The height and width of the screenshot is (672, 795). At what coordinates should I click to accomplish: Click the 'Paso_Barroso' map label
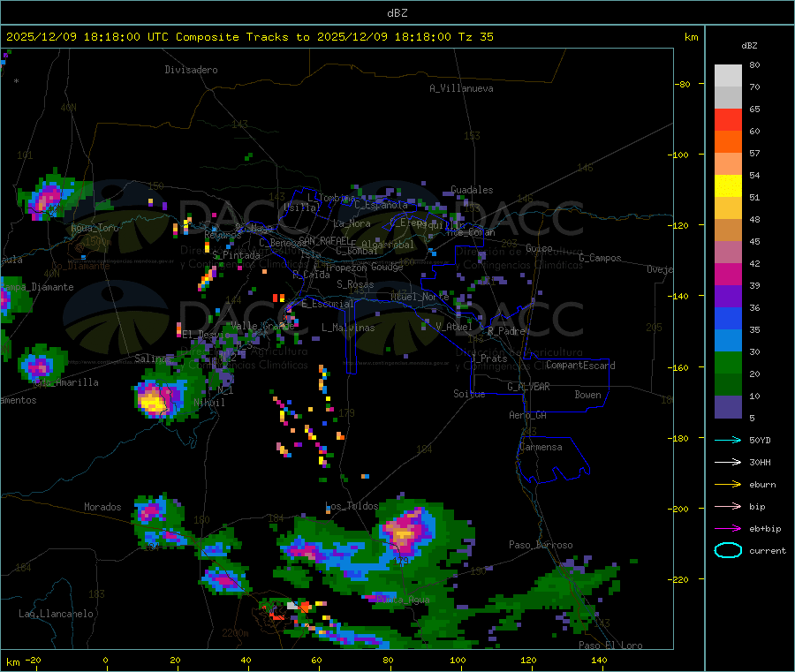click(541, 545)
